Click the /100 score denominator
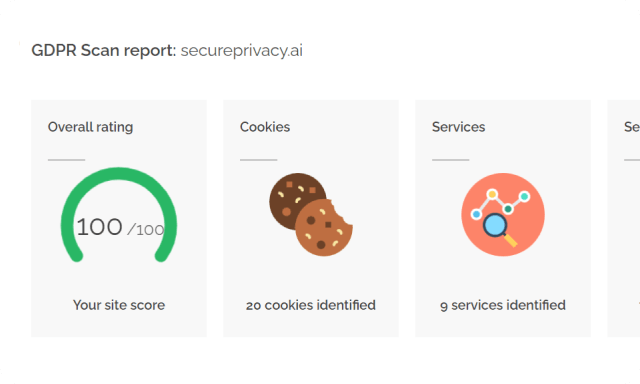640x384 pixels. [146, 230]
